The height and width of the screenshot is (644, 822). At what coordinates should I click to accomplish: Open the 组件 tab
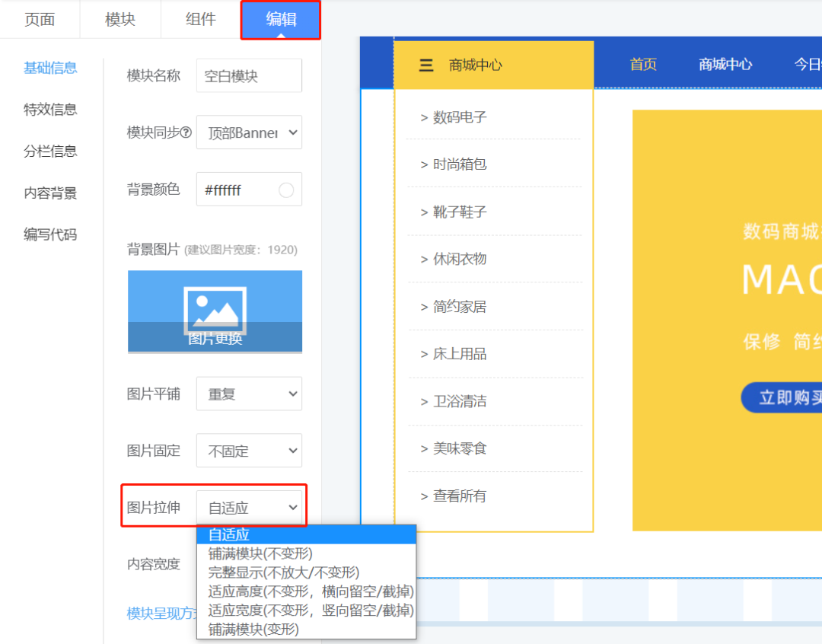pyautogui.click(x=201, y=20)
